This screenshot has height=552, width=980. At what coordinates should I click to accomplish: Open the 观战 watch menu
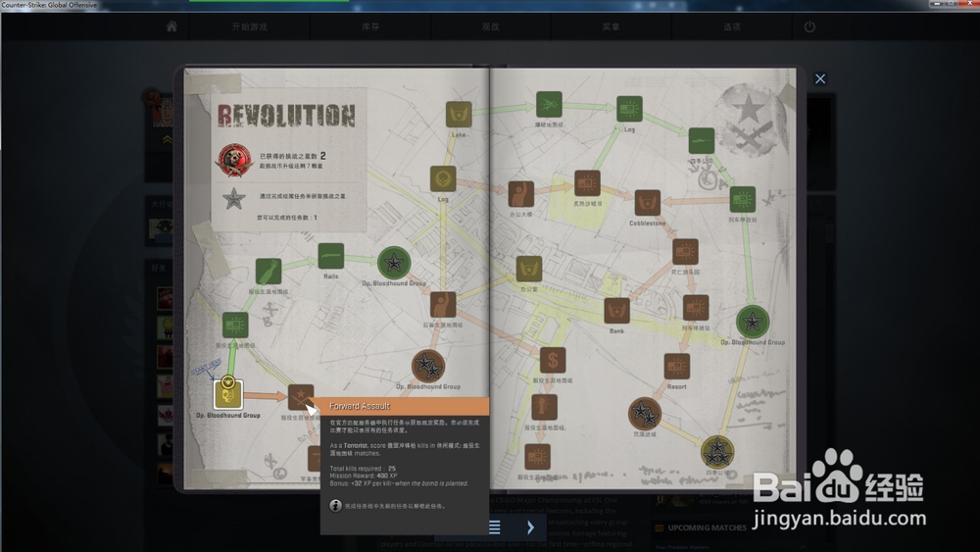click(x=491, y=26)
